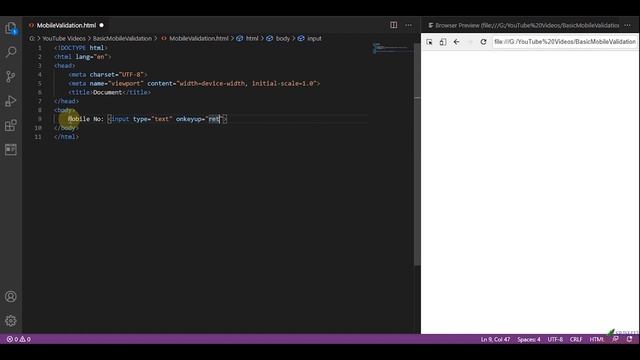Screen dimensions: 640x360
Task: Click 'initial-scale=1.0' text on line 5
Action: click(282, 83)
